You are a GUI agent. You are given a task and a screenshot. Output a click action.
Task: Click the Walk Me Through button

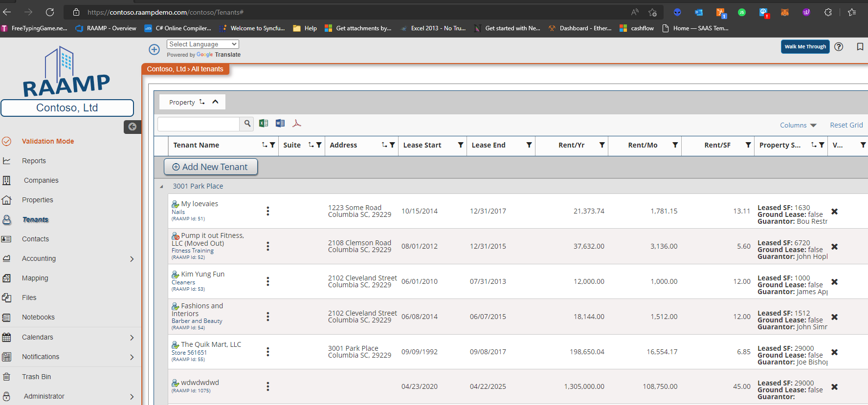[805, 47]
